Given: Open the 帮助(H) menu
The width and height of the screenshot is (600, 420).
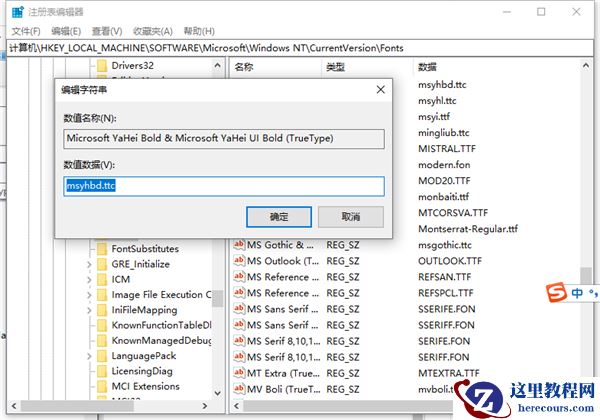Looking at the screenshot, I should [199, 31].
